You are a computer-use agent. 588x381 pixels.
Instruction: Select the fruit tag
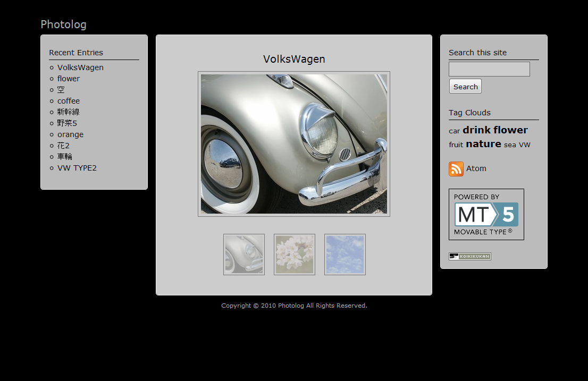[x=456, y=145]
